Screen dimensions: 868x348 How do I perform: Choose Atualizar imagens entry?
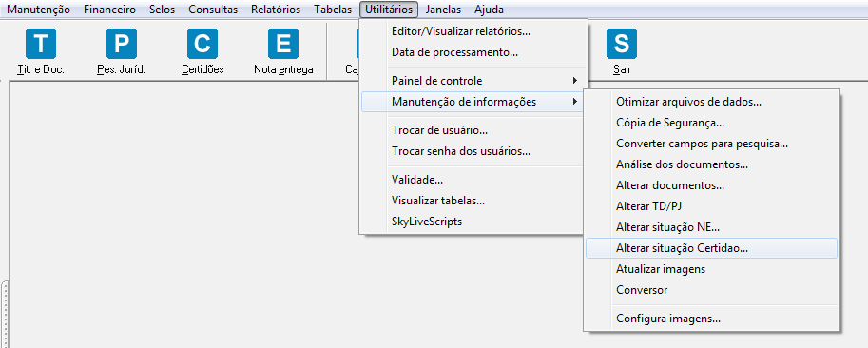711,269
